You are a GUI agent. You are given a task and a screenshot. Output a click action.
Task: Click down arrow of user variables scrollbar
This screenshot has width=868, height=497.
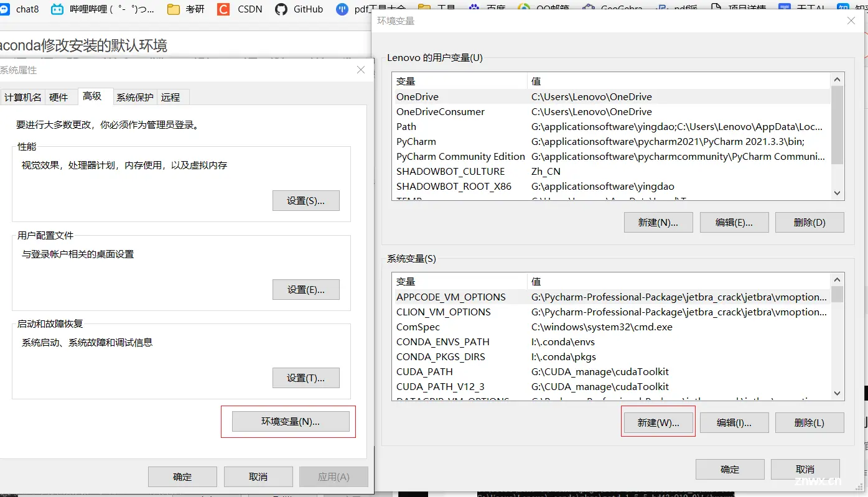click(x=837, y=193)
